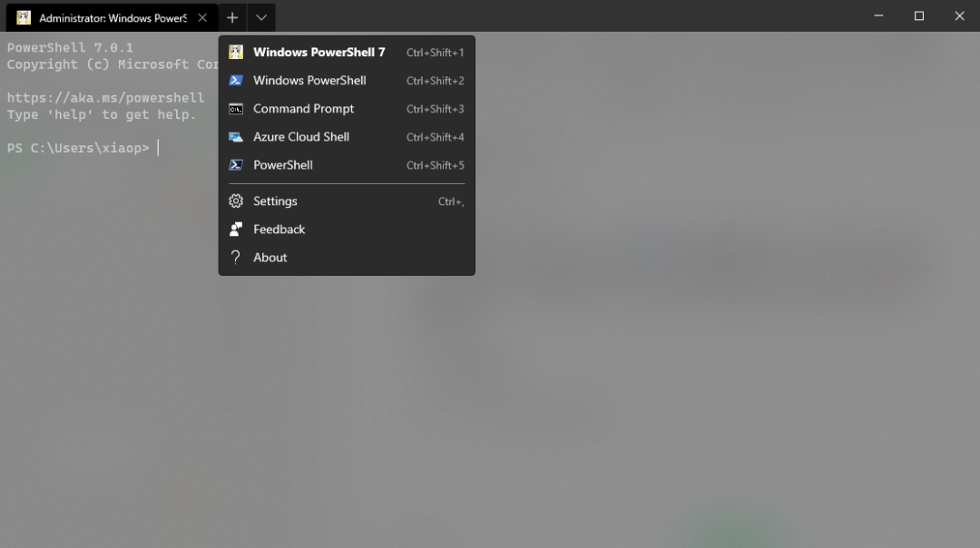The height and width of the screenshot is (548, 980).
Task: Select the Administrator: Windows PowerShell tab
Action: pos(113,17)
